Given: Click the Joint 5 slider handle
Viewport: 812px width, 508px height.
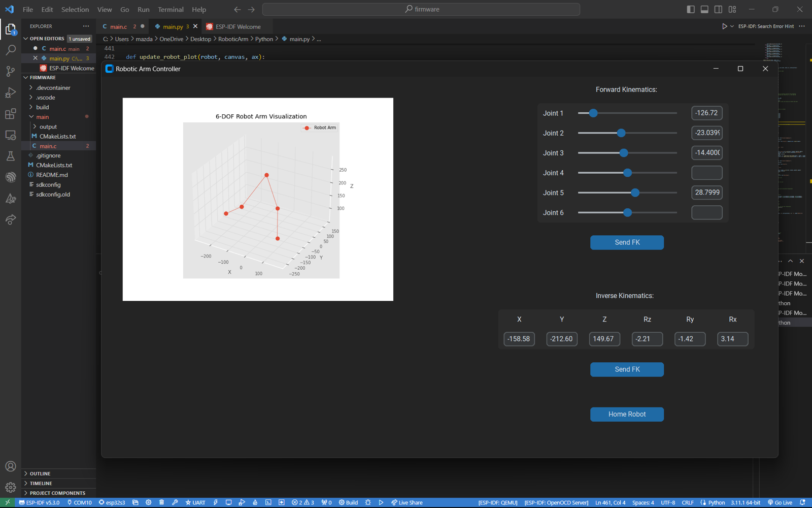Looking at the screenshot, I should 635,193.
